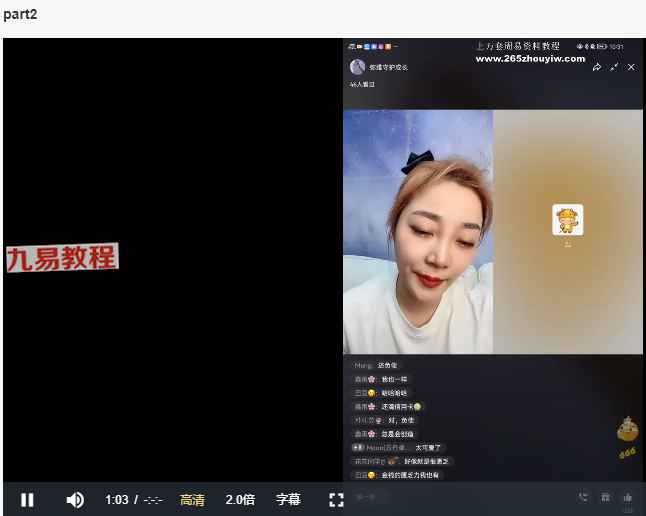Change the 2.0倍 playback speed

pos(240,500)
